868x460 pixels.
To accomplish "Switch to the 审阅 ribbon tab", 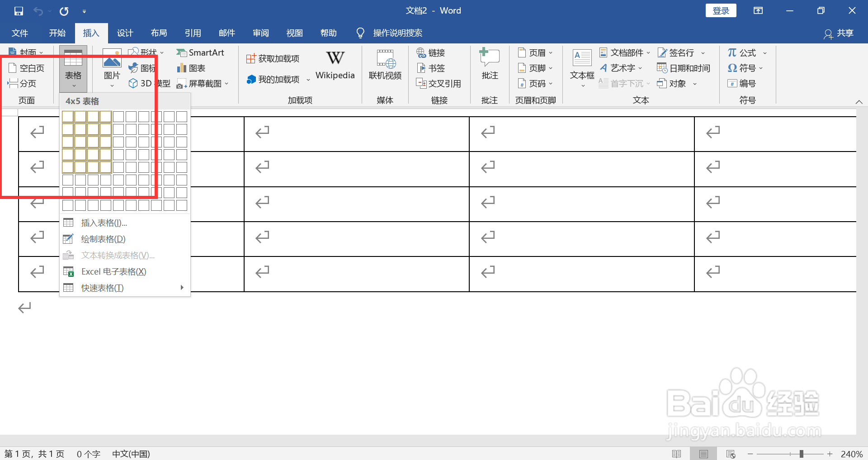I will [x=260, y=33].
